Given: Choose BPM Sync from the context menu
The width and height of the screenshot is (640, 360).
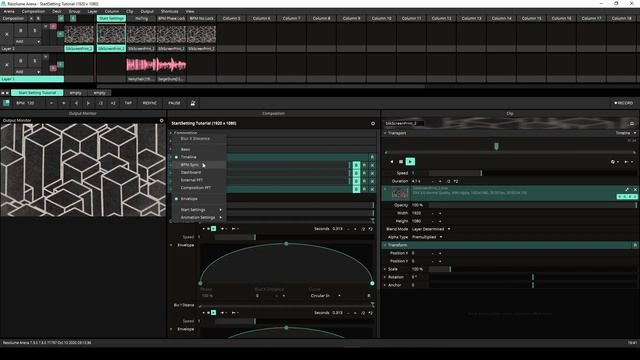Looking at the screenshot, I should 190,165.
